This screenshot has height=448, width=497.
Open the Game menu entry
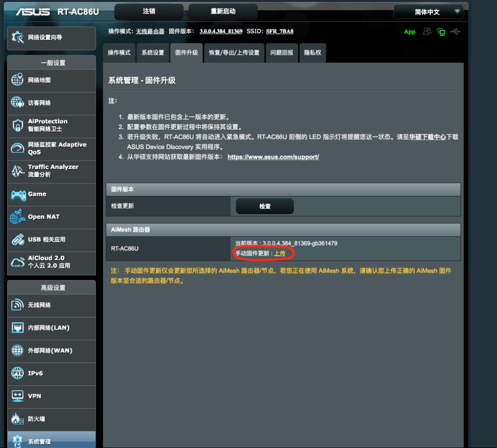click(51, 194)
